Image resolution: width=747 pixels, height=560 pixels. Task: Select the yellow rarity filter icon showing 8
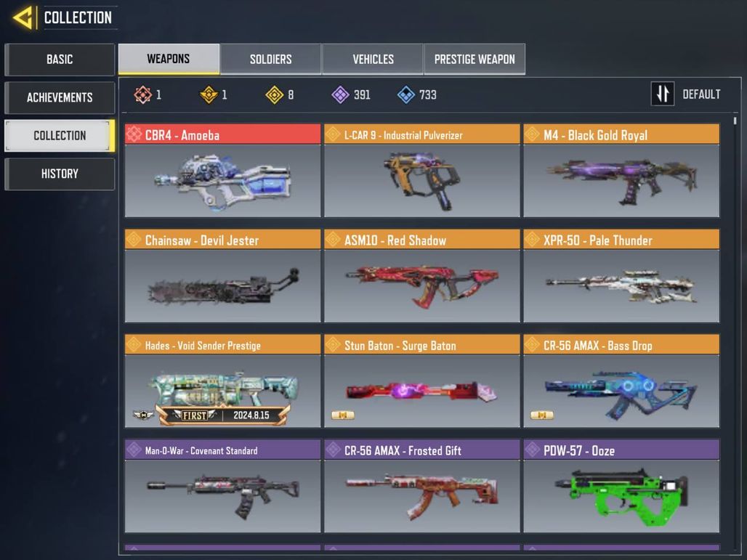(275, 94)
